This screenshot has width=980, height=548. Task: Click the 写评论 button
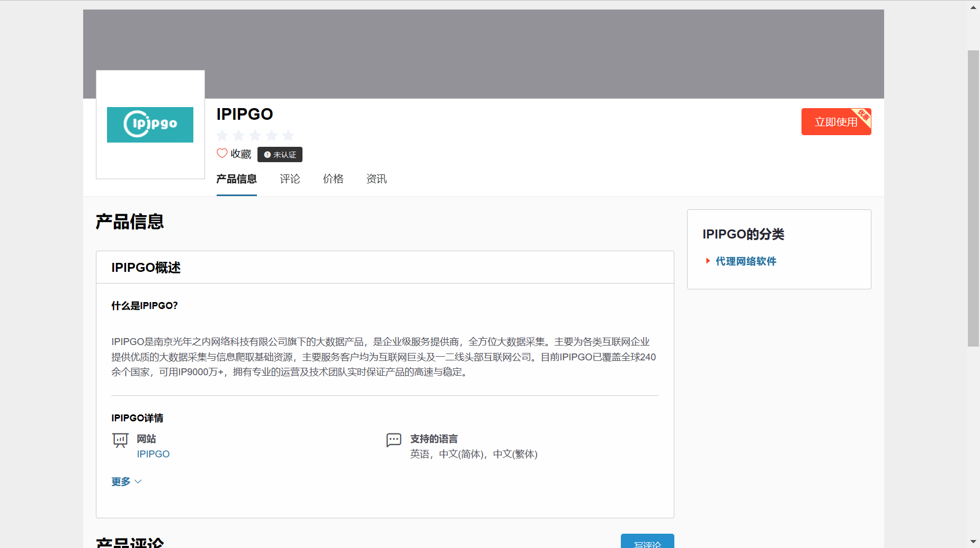coord(647,542)
